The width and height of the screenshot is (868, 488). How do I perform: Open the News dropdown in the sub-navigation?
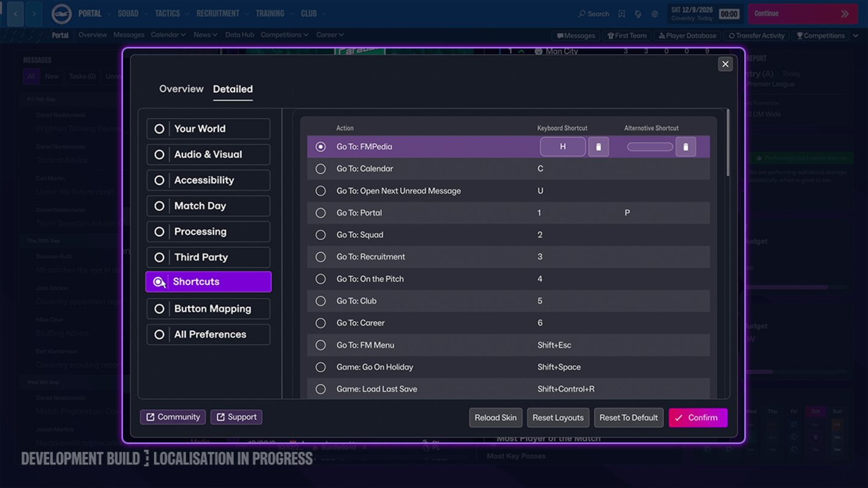point(206,35)
